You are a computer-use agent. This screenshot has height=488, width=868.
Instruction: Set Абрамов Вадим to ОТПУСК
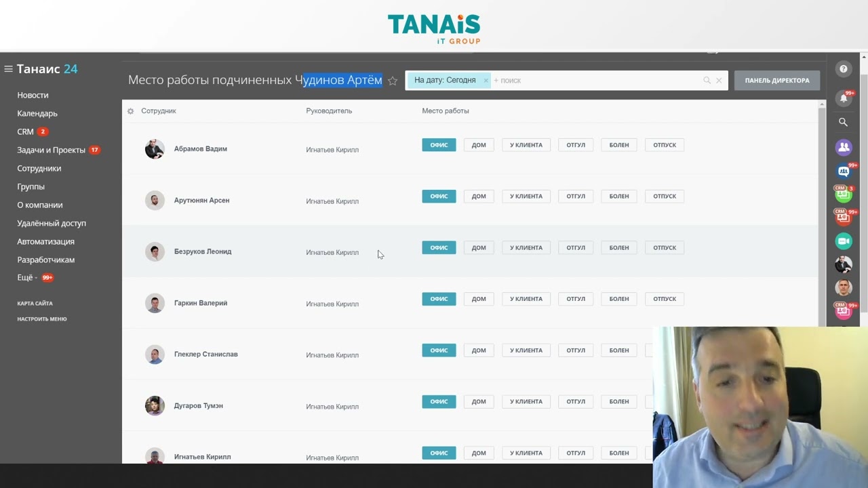[x=665, y=145]
